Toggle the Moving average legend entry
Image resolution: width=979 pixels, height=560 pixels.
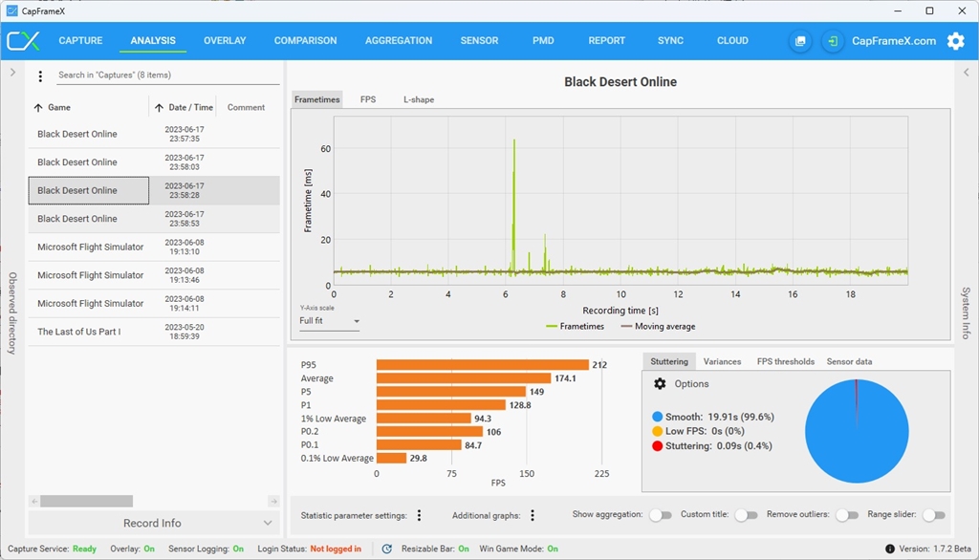pos(658,327)
